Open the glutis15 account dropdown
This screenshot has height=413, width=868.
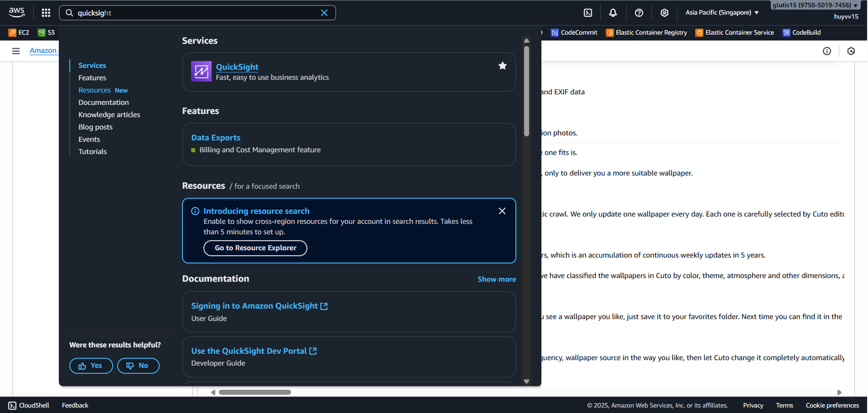click(815, 5)
